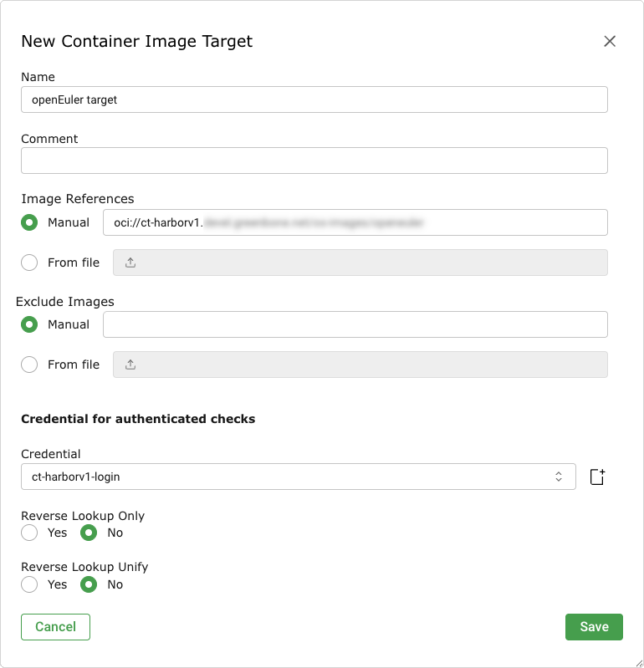Set Reverse Lookup Only to No
Screen dimensions: 644x668
pyautogui.click(x=88, y=533)
